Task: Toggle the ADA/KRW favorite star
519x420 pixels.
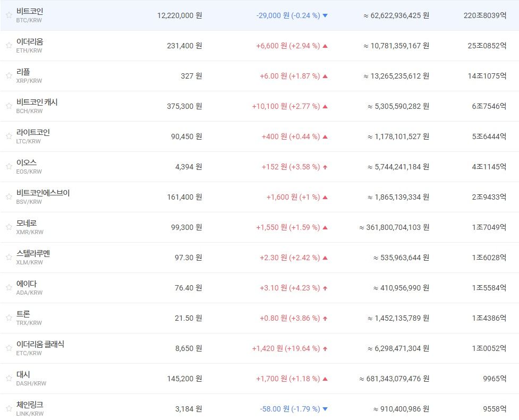Action: 8,288
